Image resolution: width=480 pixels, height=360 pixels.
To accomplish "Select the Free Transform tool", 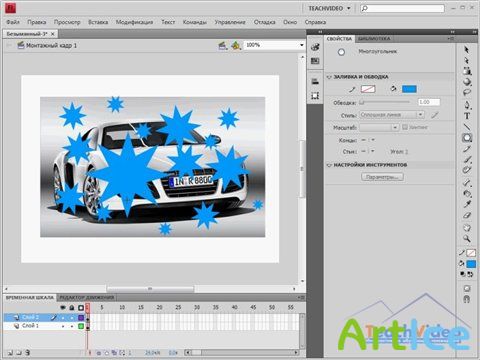I will 467,71.
